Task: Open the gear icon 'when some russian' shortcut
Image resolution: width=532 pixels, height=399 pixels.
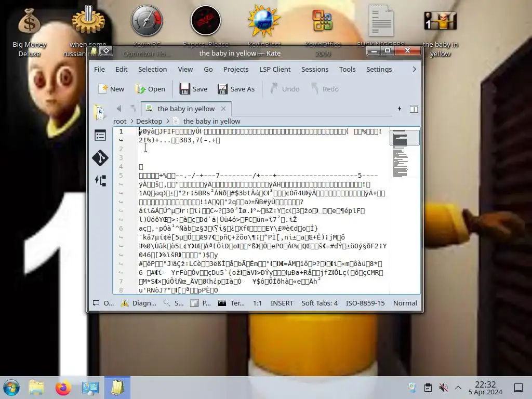Action: click(x=87, y=30)
